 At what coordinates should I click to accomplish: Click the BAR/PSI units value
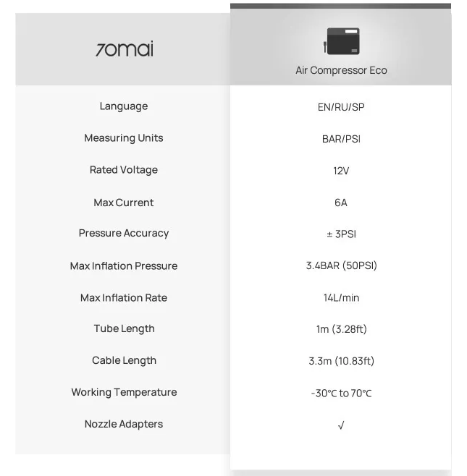pos(341,139)
